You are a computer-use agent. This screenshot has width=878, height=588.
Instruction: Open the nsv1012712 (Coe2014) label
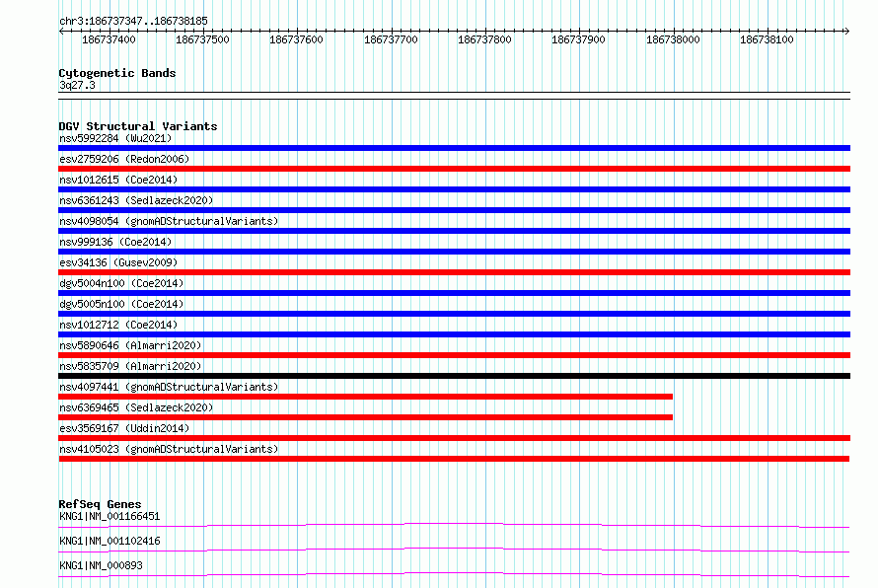point(118,325)
